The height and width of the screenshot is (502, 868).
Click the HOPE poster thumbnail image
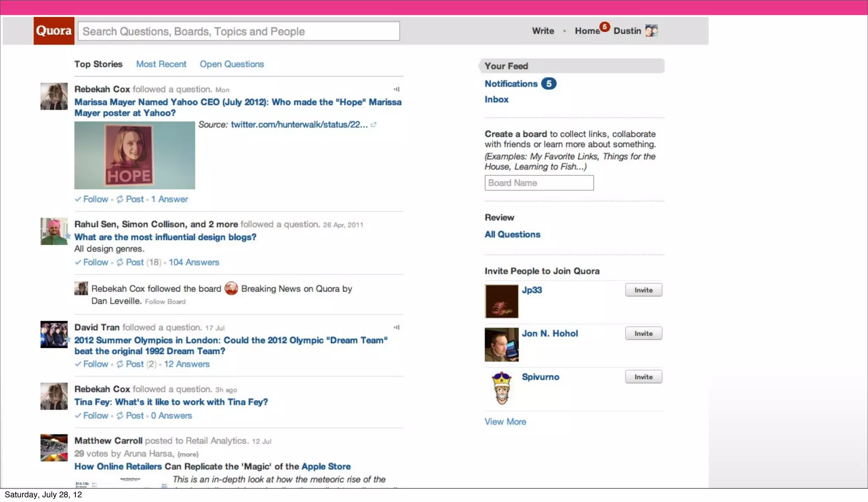[134, 155]
